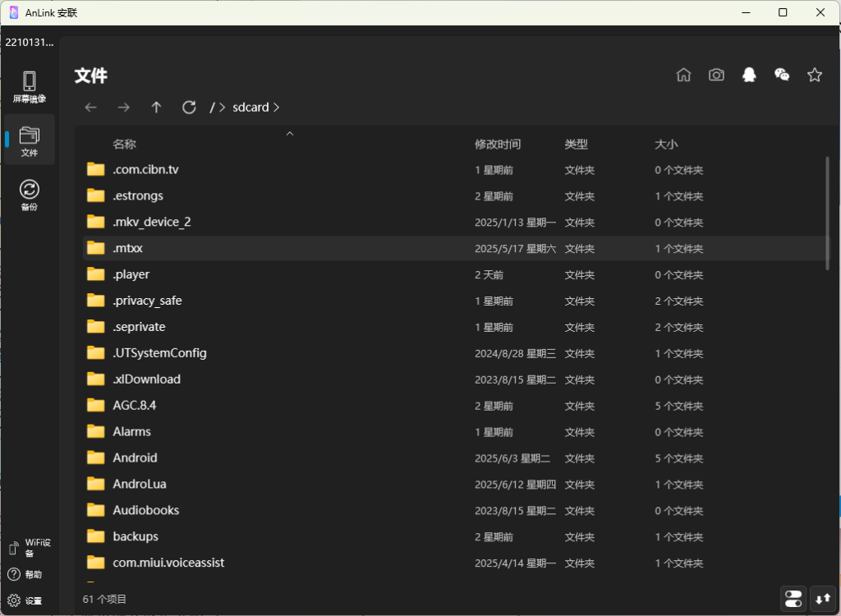The image size is (841, 616).
Task: Go up to the parent directory
Action: (x=156, y=108)
